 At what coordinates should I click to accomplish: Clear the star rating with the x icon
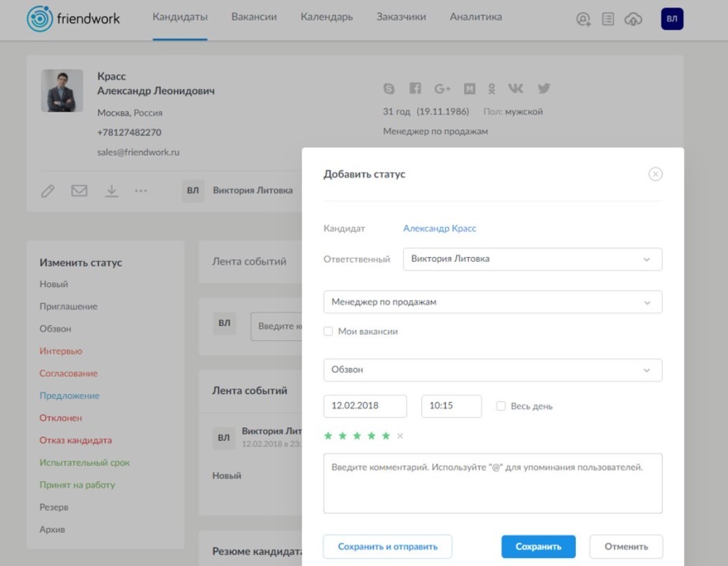(x=400, y=436)
